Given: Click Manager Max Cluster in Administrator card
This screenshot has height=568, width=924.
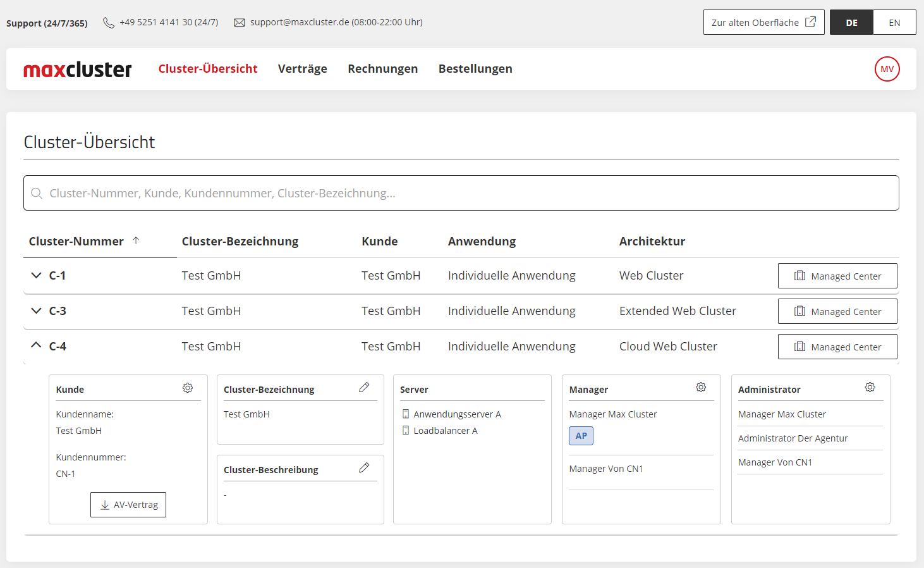Looking at the screenshot, I should tap(782, 414).
